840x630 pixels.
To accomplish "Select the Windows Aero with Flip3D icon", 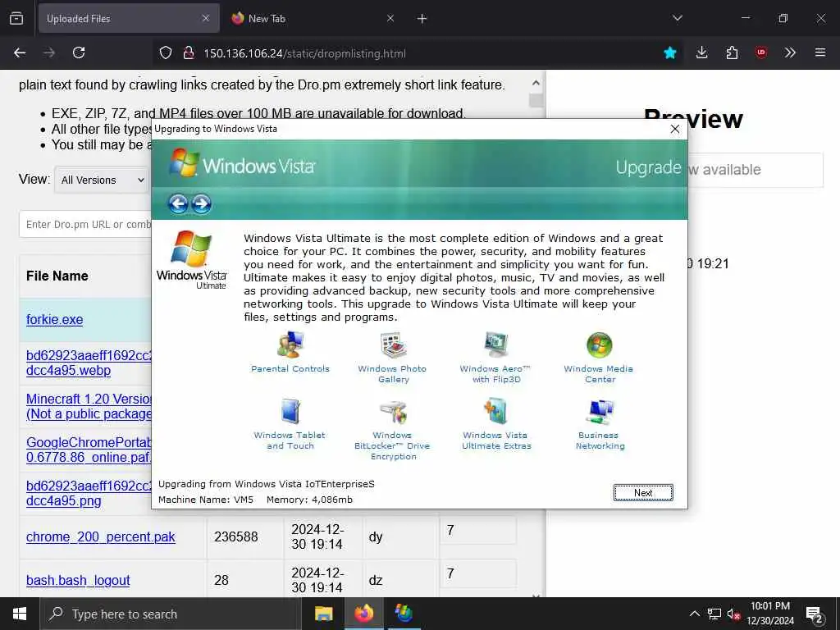I will click(496, 345).
